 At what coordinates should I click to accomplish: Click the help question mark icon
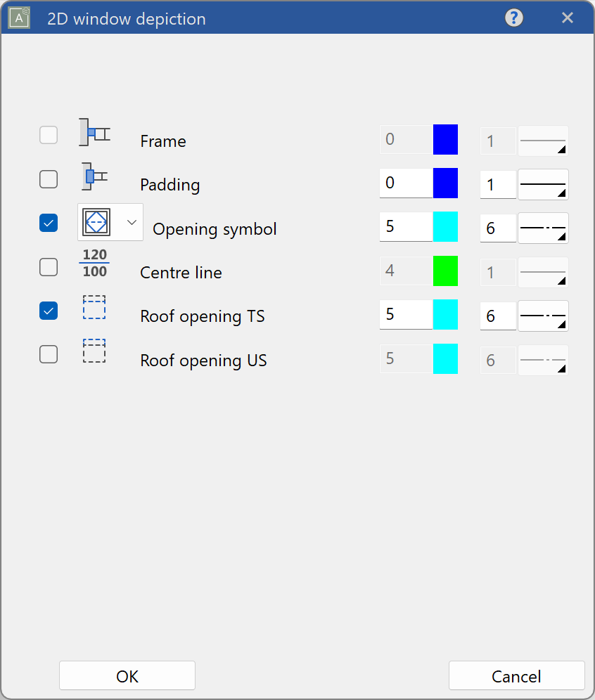tap(514, 18)
